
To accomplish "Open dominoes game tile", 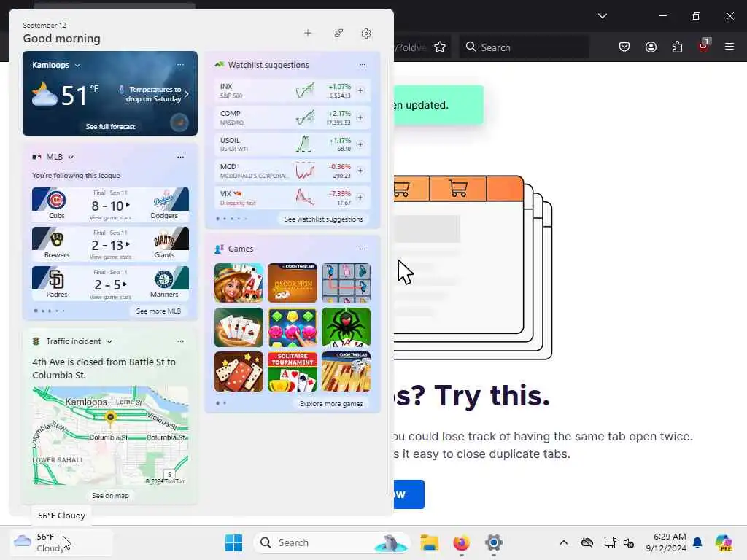I will point(239,371).
